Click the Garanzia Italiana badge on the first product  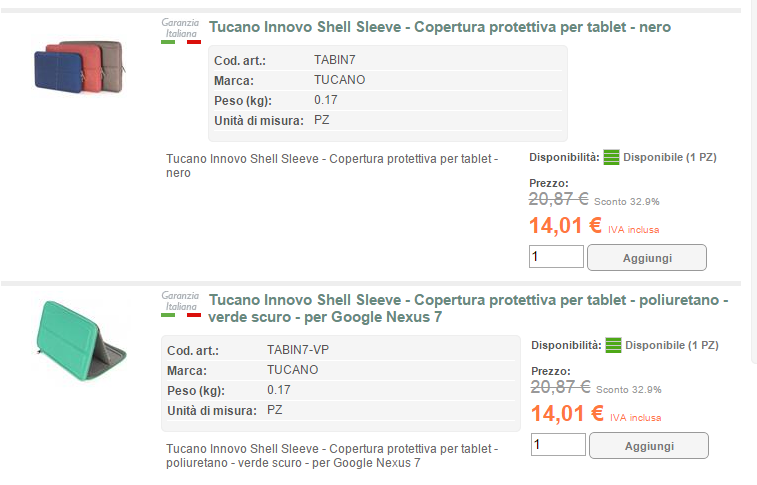click(181, 30)
